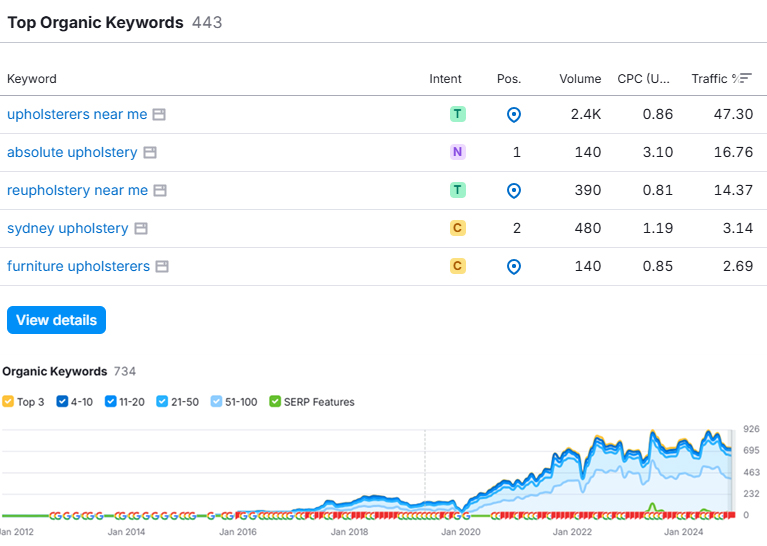767x546 pixels.
Task: Click local pack pin for furniture upholsterers
Action: [514, 267]
